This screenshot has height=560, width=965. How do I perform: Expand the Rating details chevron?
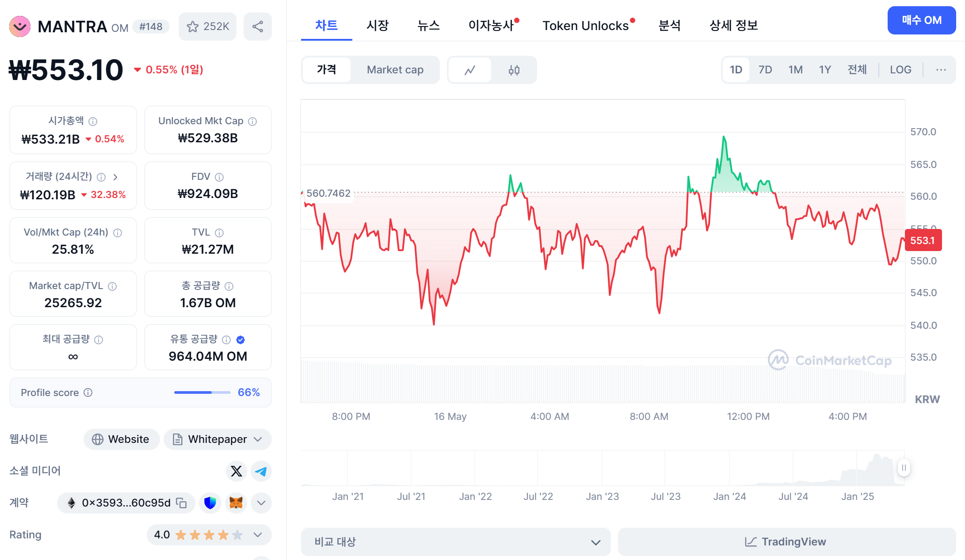click(x=258, y=534)
